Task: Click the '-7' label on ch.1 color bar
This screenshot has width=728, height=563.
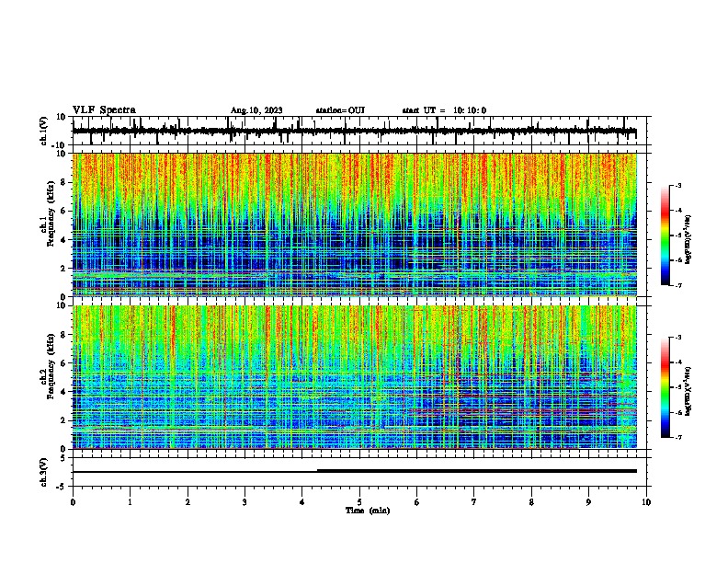Action: [x=677, y=285]
